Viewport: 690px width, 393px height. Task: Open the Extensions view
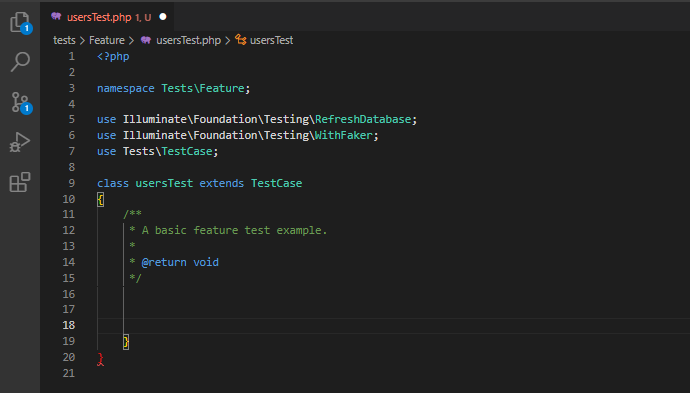point(20,182)
